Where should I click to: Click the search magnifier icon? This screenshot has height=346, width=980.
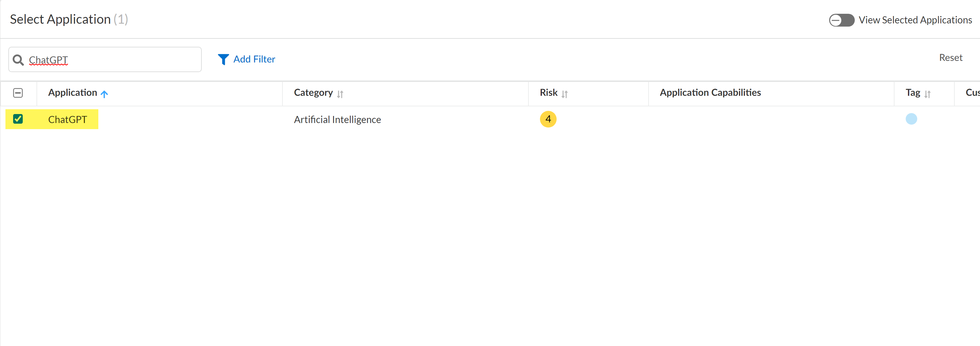[18, 60]
